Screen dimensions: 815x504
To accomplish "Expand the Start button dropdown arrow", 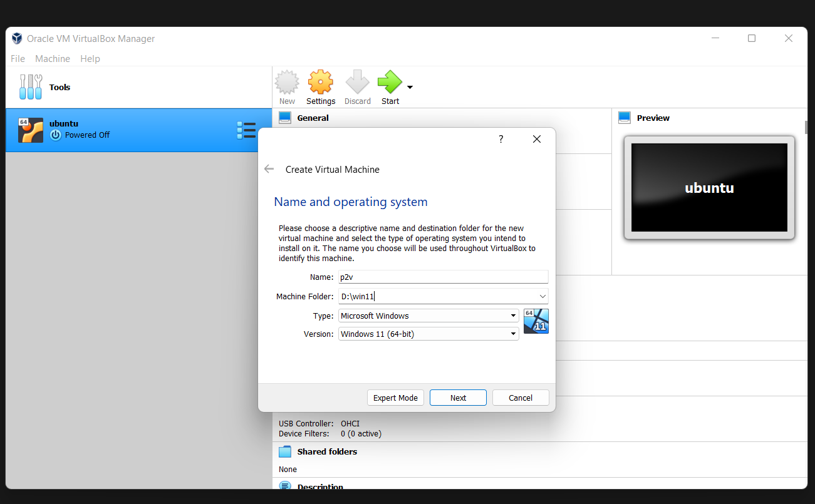I will [410, 87].
